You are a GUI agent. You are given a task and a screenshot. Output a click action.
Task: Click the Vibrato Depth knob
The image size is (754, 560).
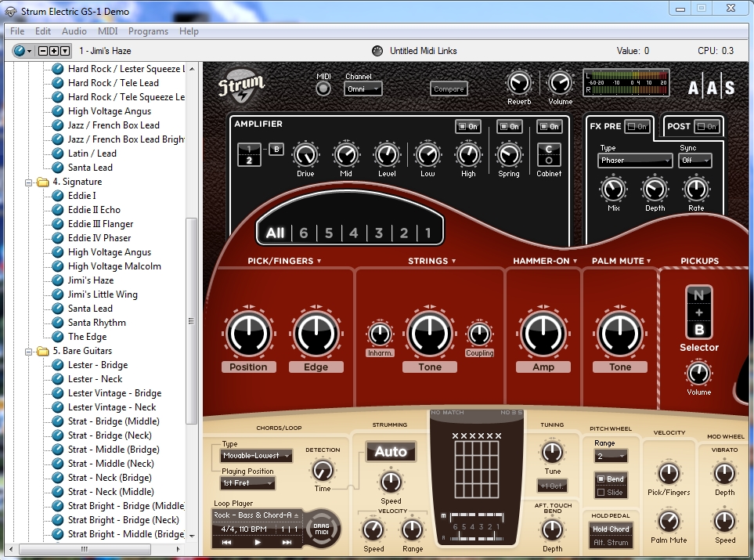(724, 474)
